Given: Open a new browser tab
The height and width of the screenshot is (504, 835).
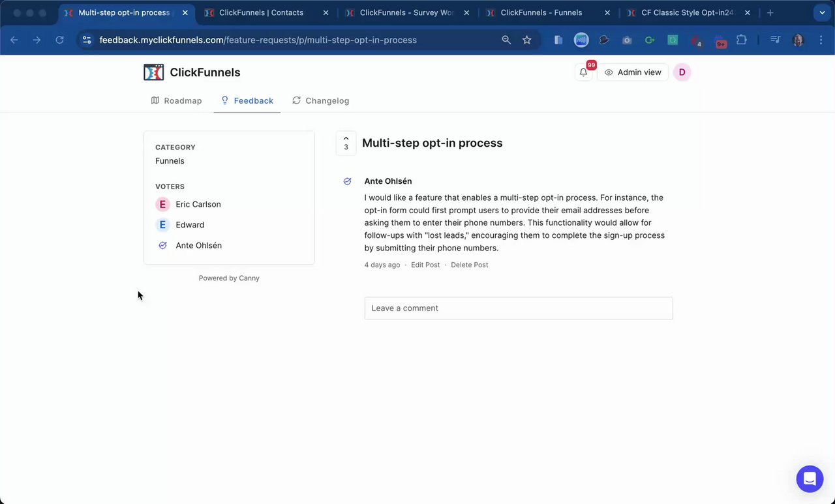Looking at the screenshot, I should pos(770,13).
